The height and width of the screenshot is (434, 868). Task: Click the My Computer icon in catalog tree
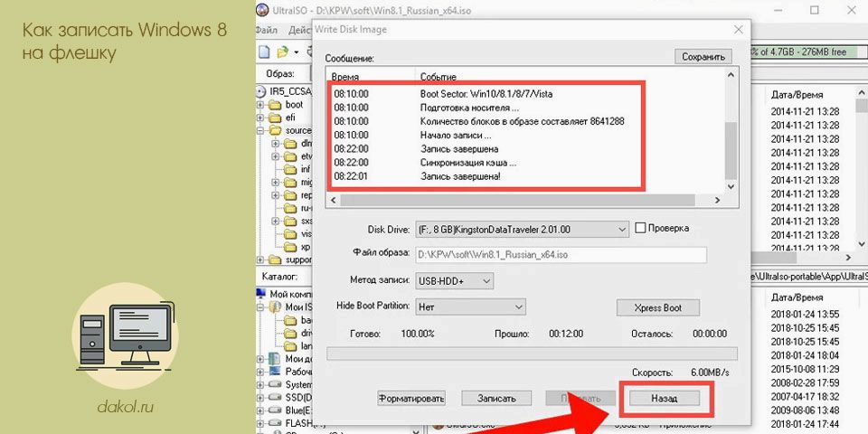tap(262, 294)
